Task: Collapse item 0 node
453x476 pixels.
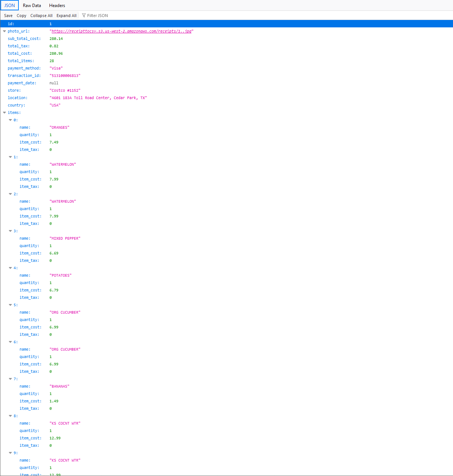Action: click(x=10, y=120)
